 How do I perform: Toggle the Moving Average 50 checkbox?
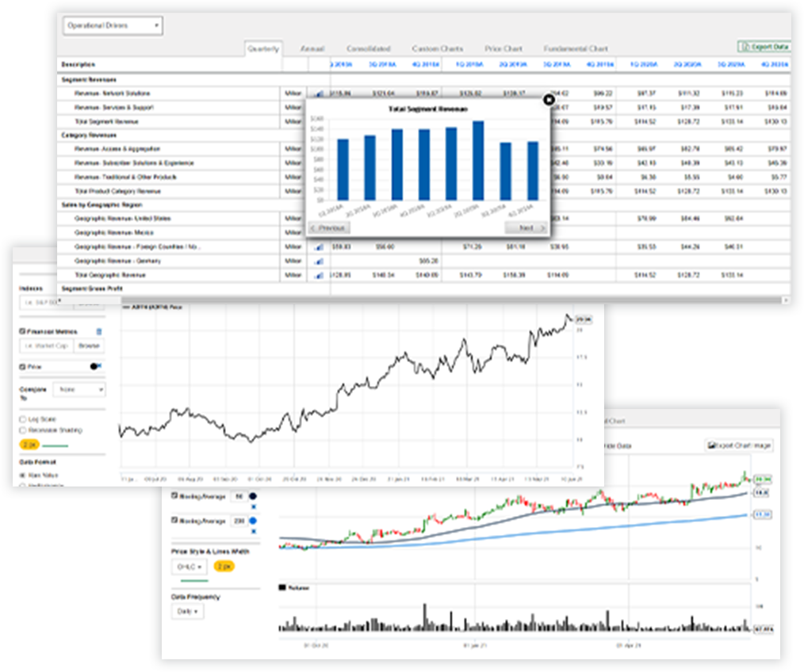click(x=174, y=495)
